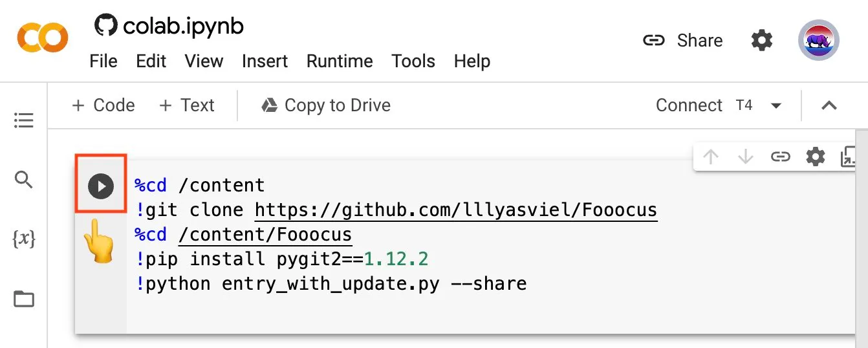Copy link to cell icon
This screenshot has width=868, height=348.
point(781,157)
